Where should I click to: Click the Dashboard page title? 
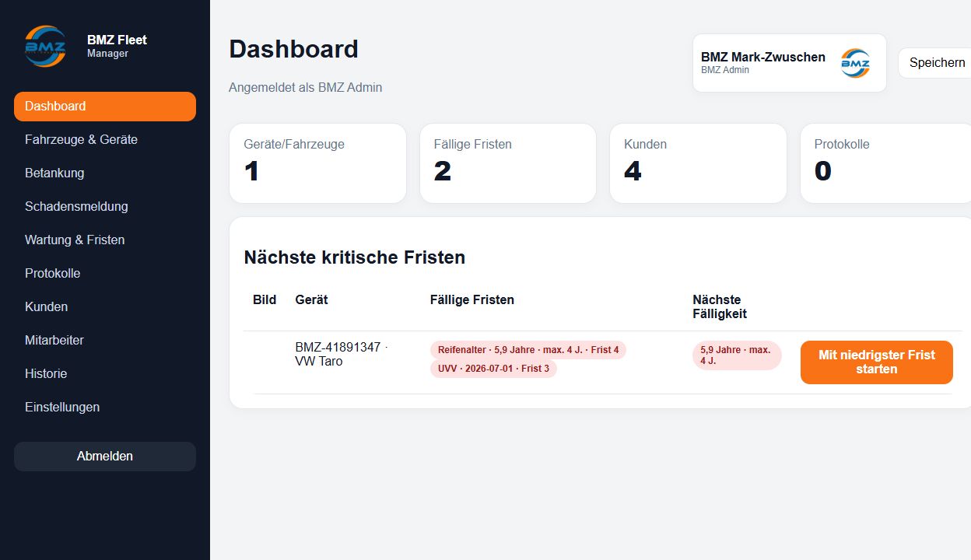[293, 49]
